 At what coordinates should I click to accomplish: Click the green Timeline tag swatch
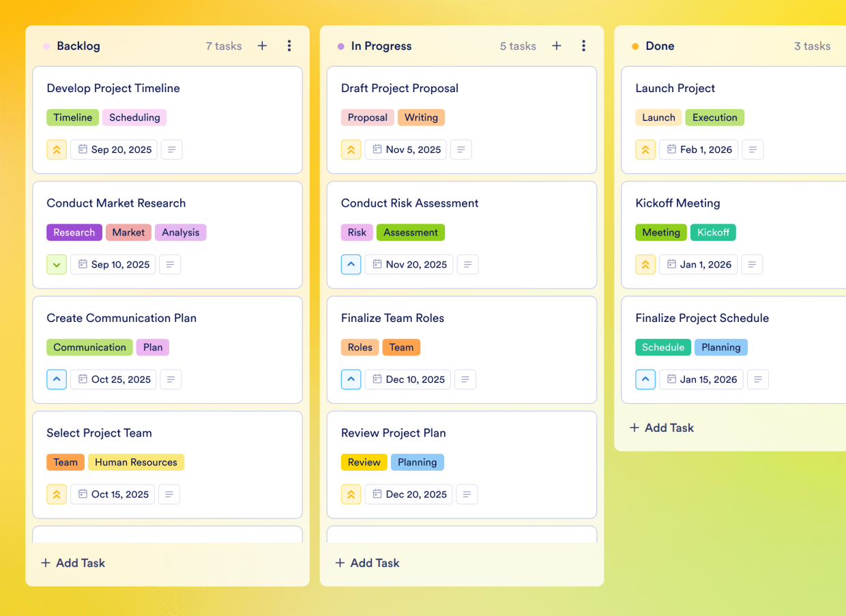pos(72,117)
